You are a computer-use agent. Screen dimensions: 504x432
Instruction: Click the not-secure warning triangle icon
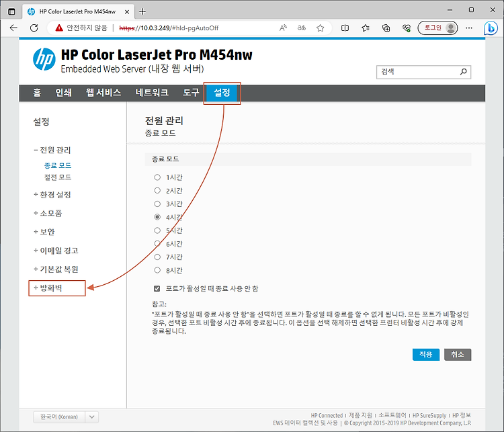tap(59, 28)
